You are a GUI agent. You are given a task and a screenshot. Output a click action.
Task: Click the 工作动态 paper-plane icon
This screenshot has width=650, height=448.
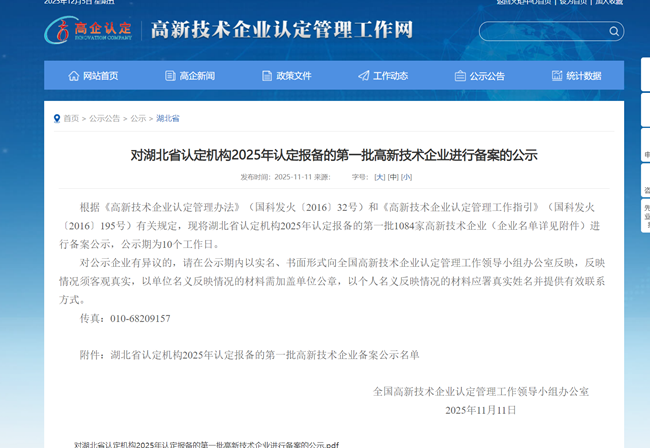(364, 76)
